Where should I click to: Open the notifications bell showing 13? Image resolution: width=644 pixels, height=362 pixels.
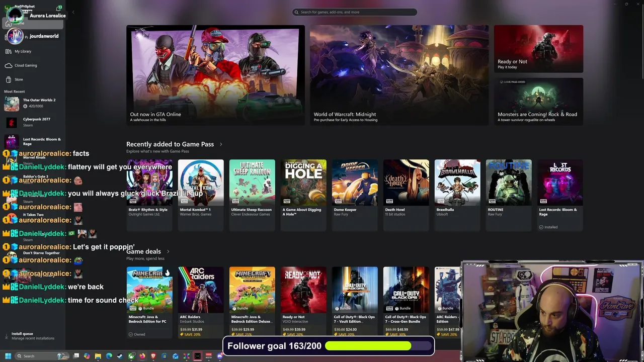[59, 8]
